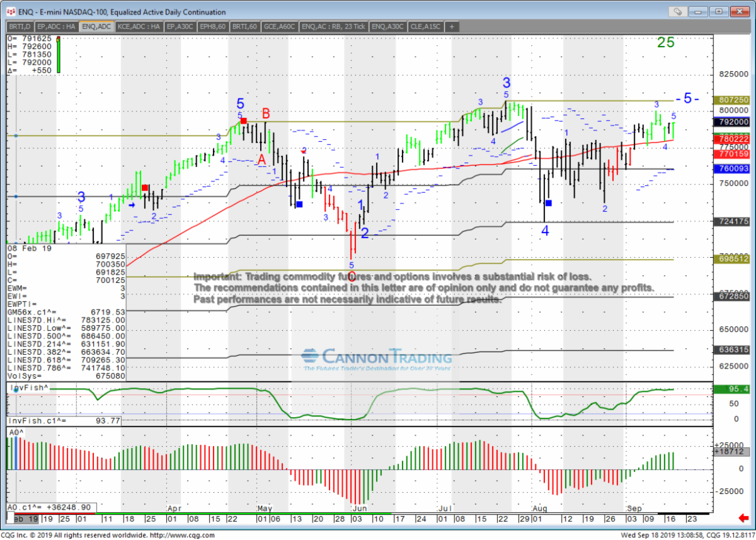756x540 pixels.
Task: Click the 724175 price level label
Action: click(731, 221)
